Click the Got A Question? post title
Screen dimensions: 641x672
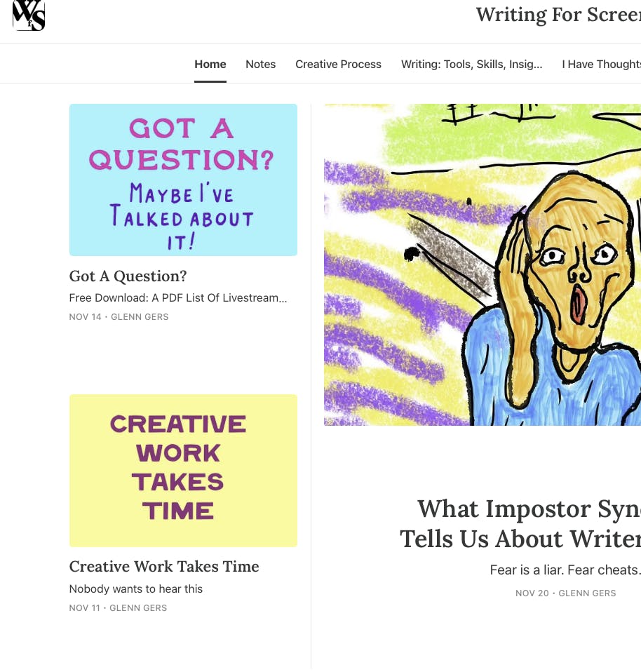pyautogui.click(x=128, y=276)
